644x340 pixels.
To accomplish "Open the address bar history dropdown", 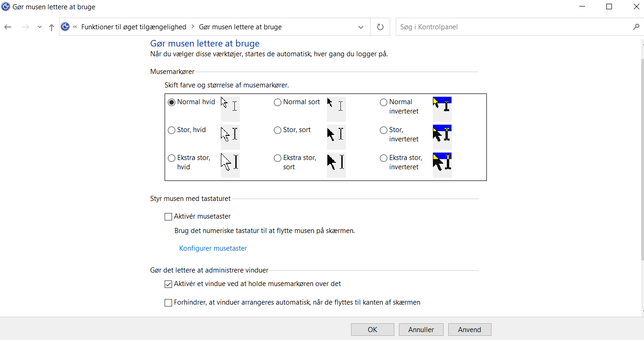I will 361,27.
